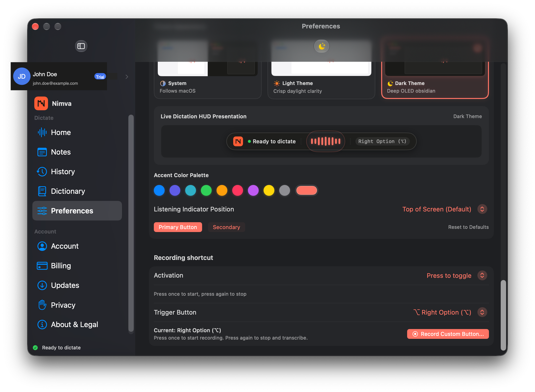Choose the green accent color swatch
Screen dimensions: 535x392
click(206, 190)
